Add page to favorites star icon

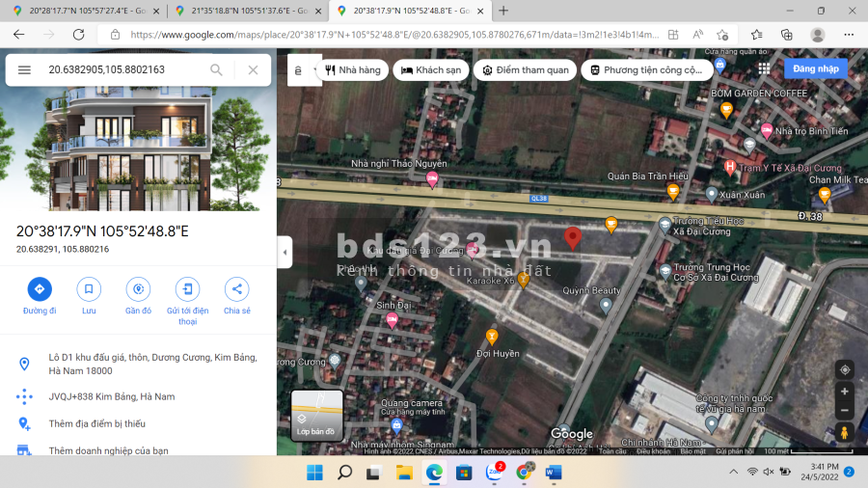point(722,35)
